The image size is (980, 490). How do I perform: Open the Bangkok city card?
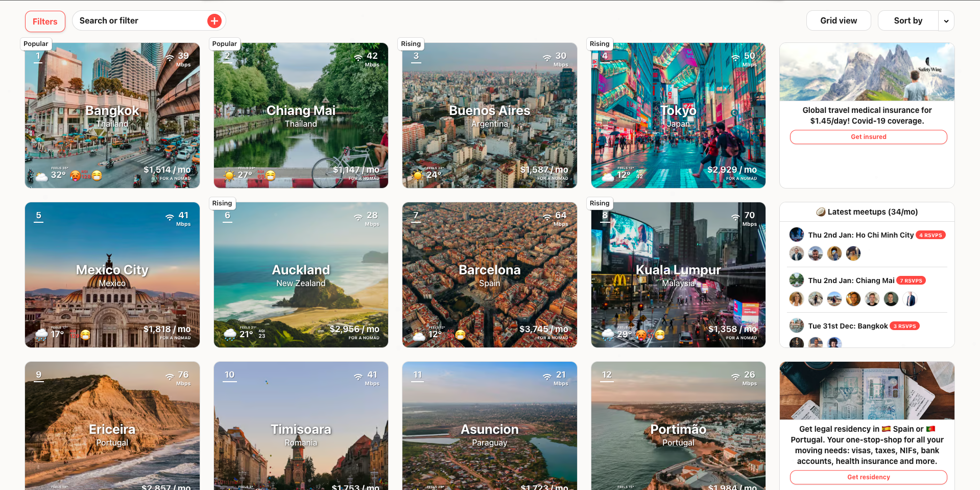click(112, 115)
